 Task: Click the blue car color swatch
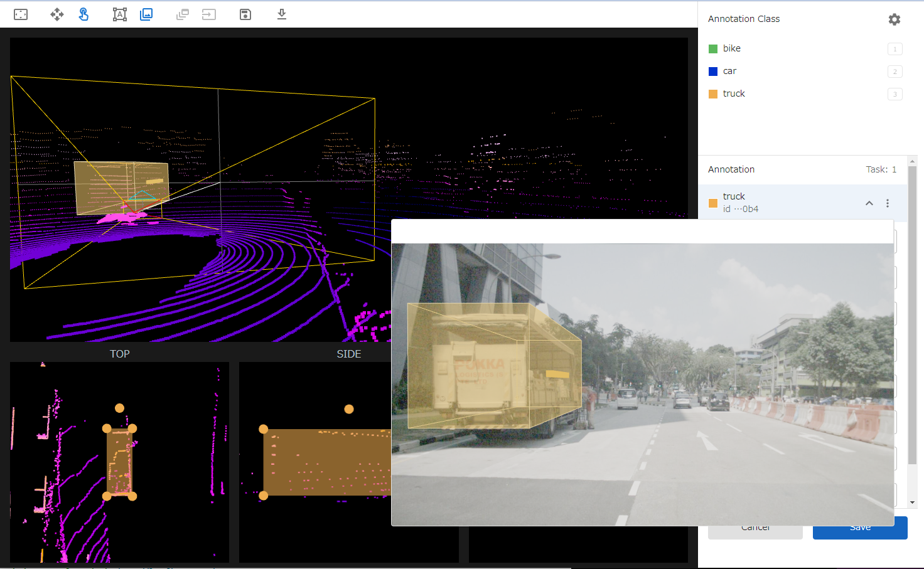pos(713,72)
